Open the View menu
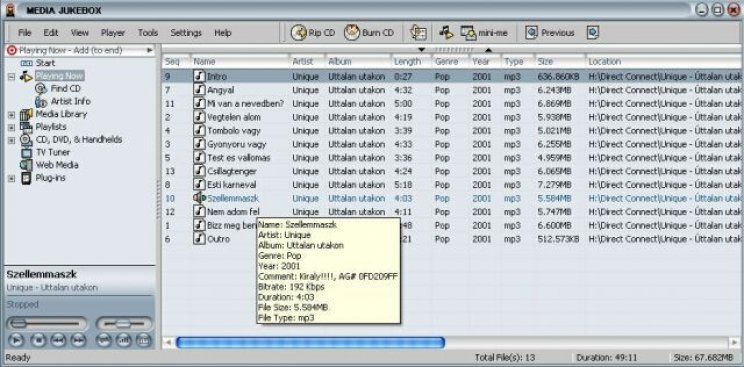 (x=80, y=33)
